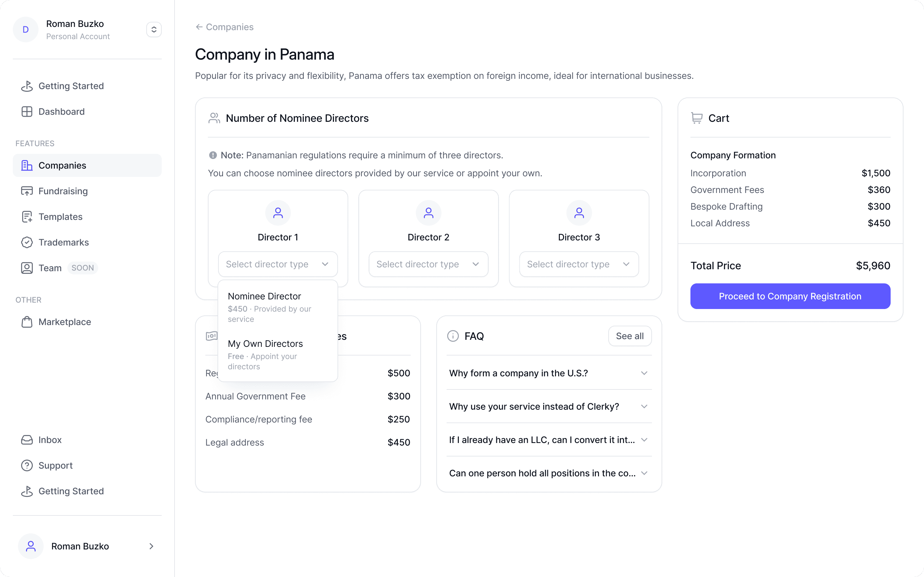Click See all FAQ button
This screenshot has height=577, width=924.
[x=629, y=336]
